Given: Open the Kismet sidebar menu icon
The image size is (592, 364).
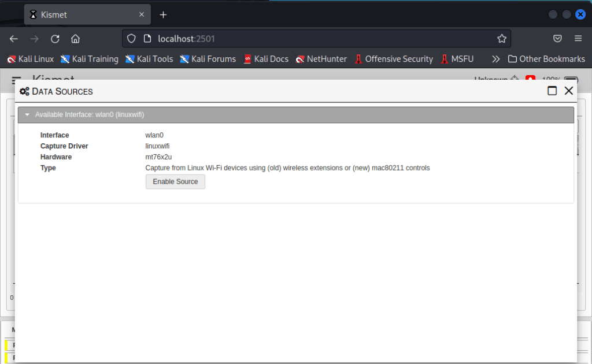Looking at the screenshot, I should pos(16,80).
